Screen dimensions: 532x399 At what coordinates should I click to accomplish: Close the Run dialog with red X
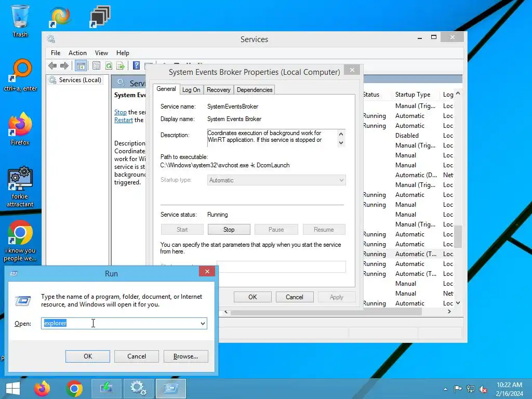tap(207, 271)
